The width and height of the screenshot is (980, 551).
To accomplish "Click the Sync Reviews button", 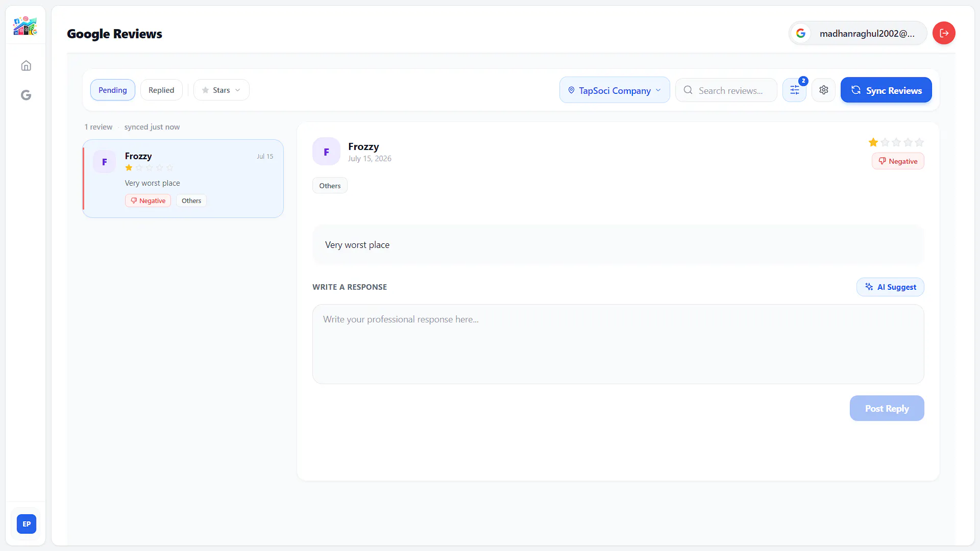I will [886, 90].
